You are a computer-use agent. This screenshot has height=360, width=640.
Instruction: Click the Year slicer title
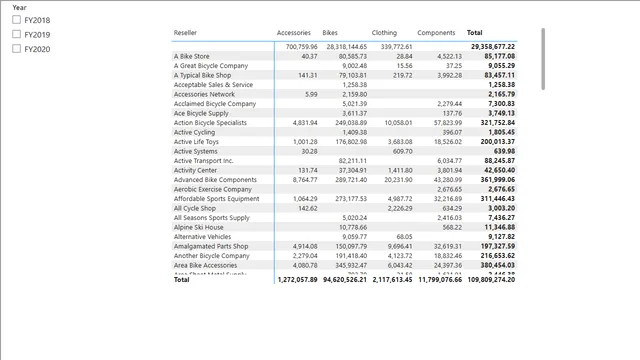click(x=19, y=7)
